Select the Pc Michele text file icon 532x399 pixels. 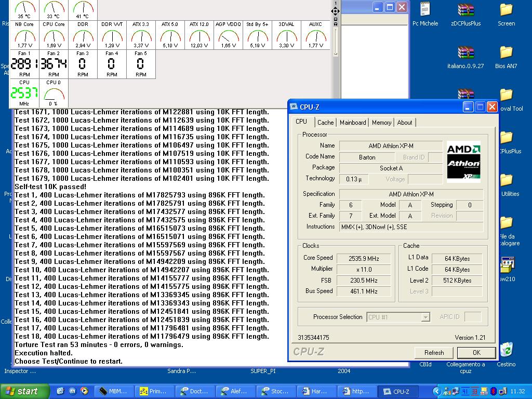coord(425,9)
